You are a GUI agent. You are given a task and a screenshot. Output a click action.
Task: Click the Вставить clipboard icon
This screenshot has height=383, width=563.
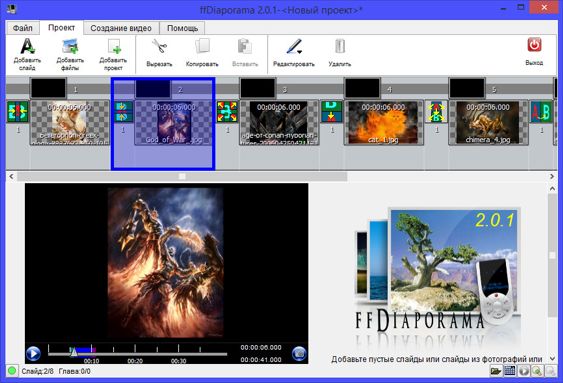click(245, 46)
